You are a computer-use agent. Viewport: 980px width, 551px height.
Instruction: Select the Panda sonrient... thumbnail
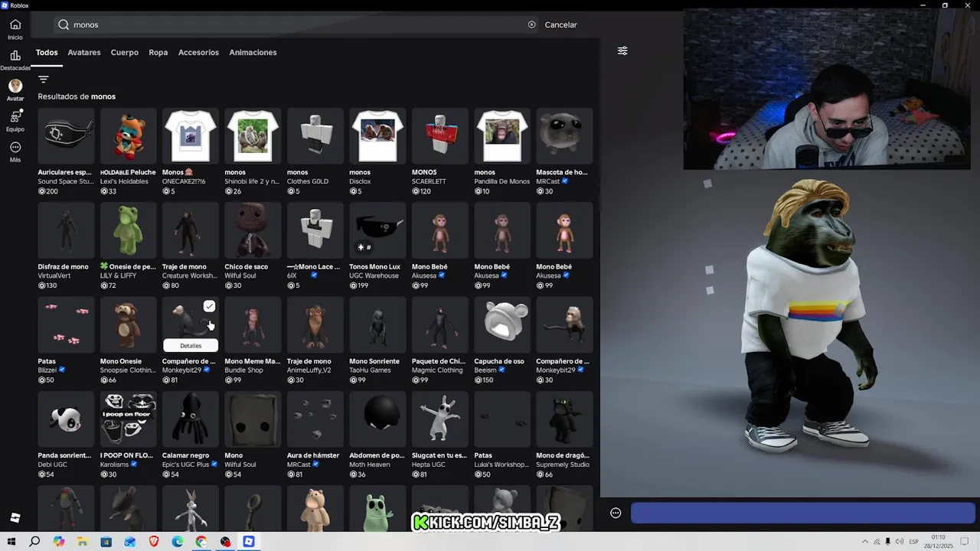coord(67,419)
